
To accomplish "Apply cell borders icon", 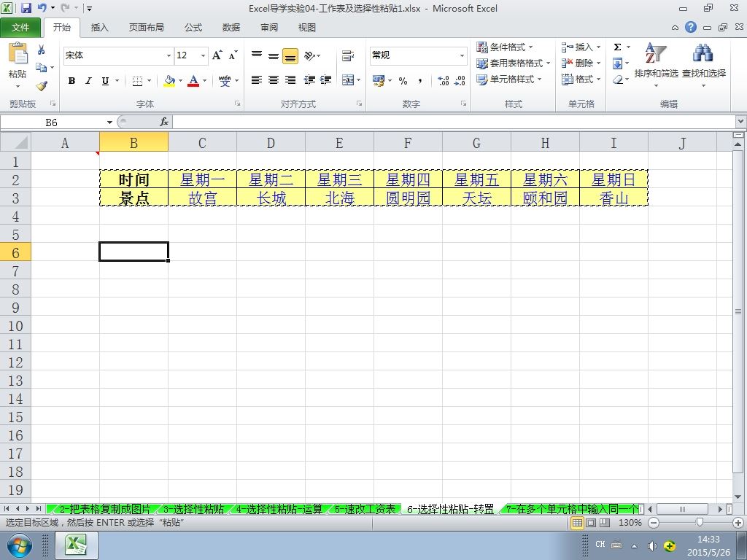I will tap(137, 81).
